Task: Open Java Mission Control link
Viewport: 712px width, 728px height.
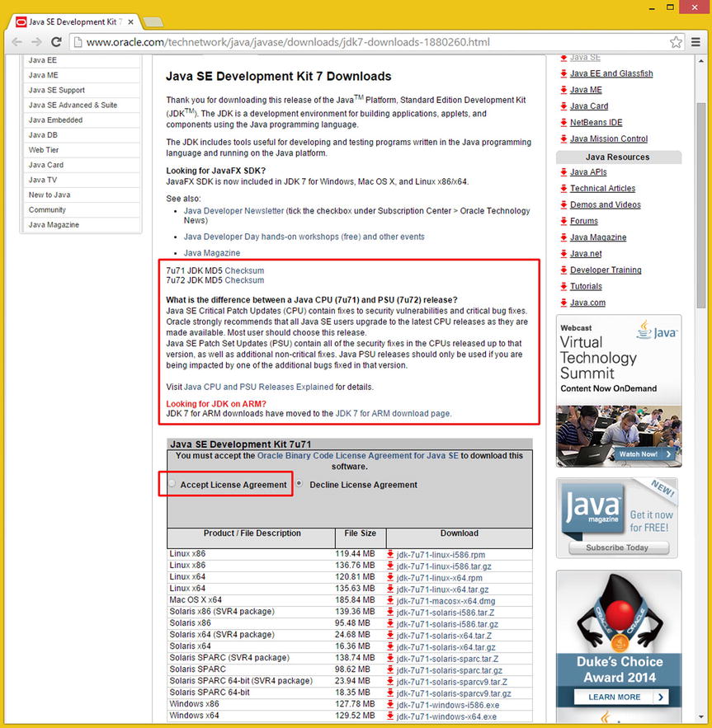Action: click(x=609, y=139)
